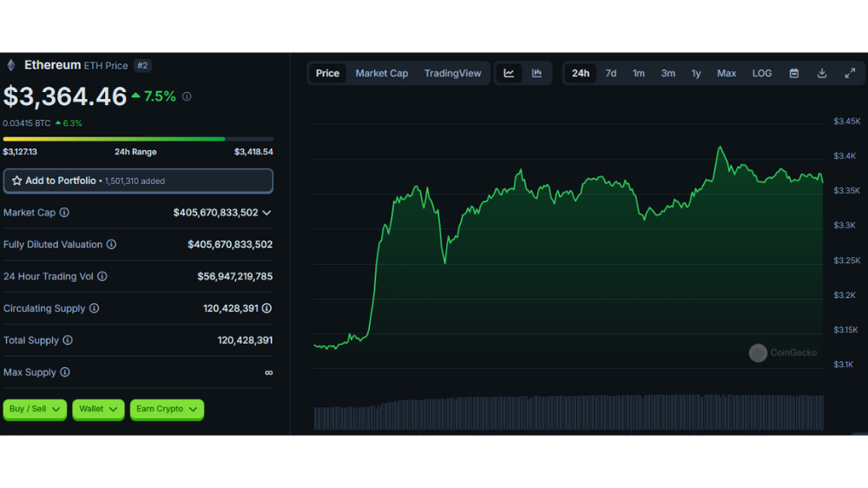Switch to the Market Cap chart tab

click(381, 73)
